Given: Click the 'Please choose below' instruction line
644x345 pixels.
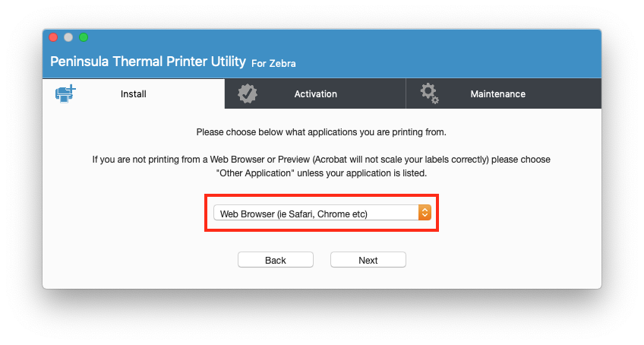Looking at the screenshot, I should [x=321, y=132].
